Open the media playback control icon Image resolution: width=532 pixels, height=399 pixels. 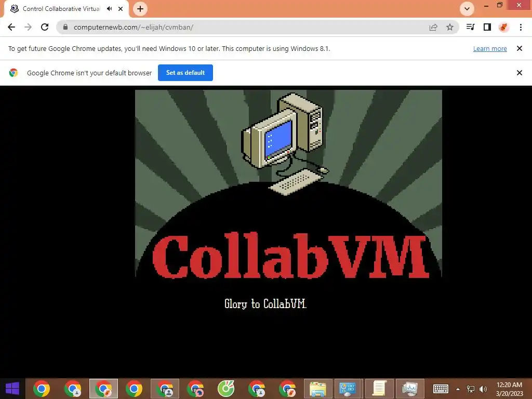[470, 27]
